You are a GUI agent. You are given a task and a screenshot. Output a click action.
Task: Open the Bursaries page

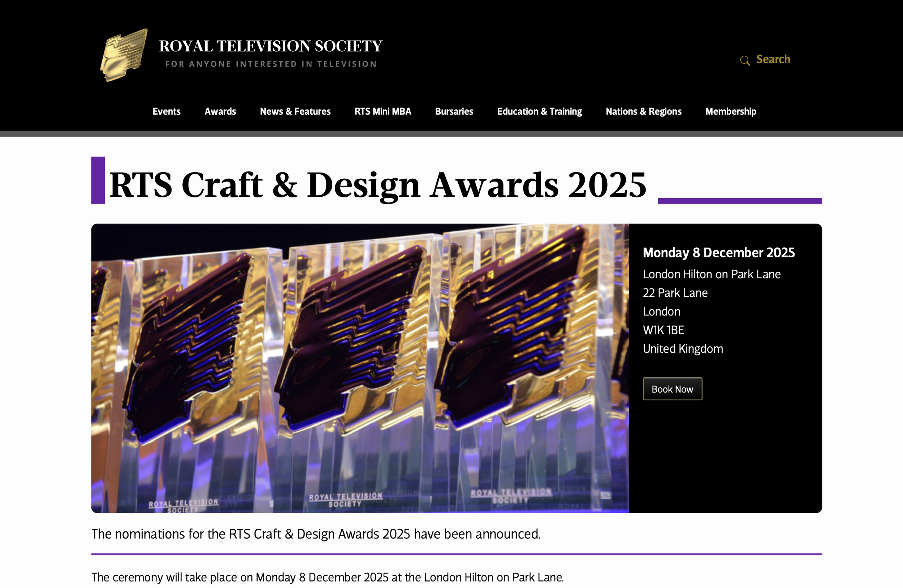tap(454, 112)
